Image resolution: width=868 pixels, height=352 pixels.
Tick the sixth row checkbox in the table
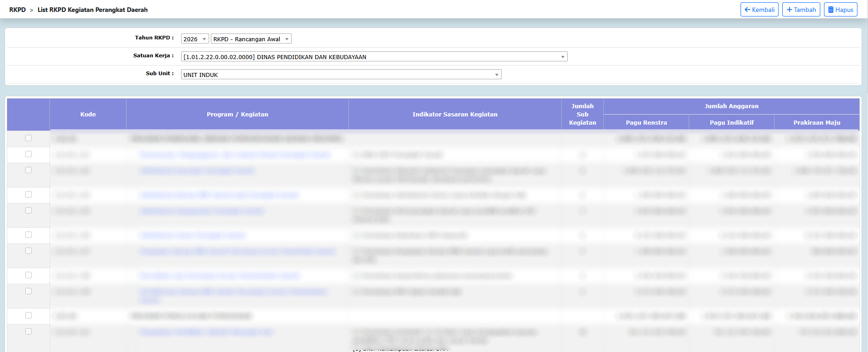[x=28, y=235]
